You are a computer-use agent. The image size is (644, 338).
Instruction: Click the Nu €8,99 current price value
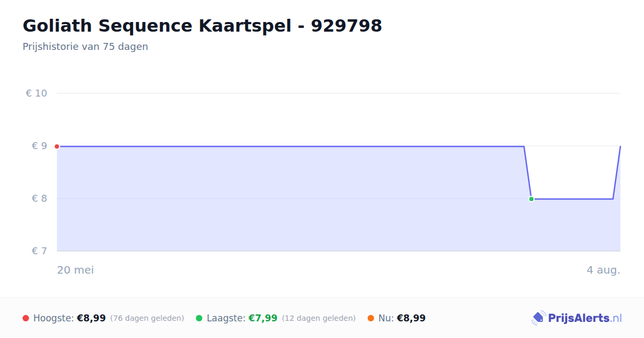[x=411, y=318]
